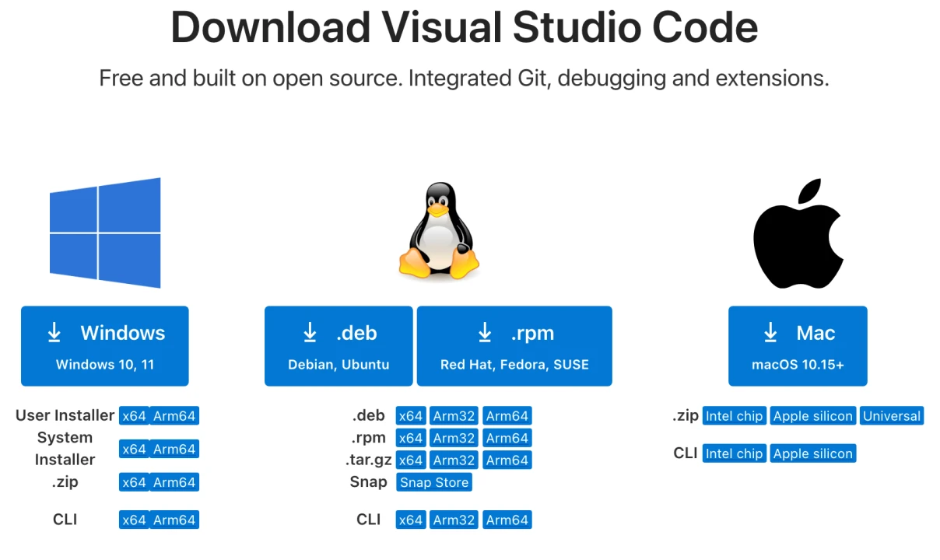Click the 'System Installer' label under Windows
940x560 pixels.
click(x=65, y=449)
